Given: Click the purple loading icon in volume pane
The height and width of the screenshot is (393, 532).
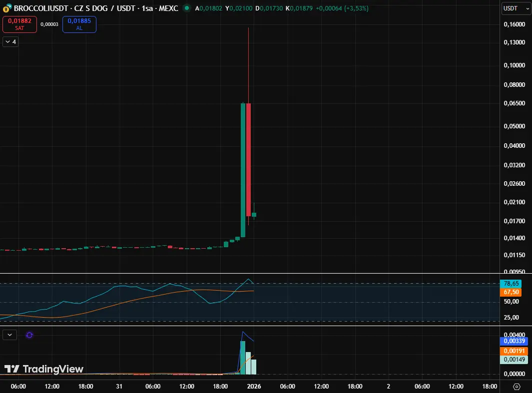Looking at the screenshot, I should (29, 335).
